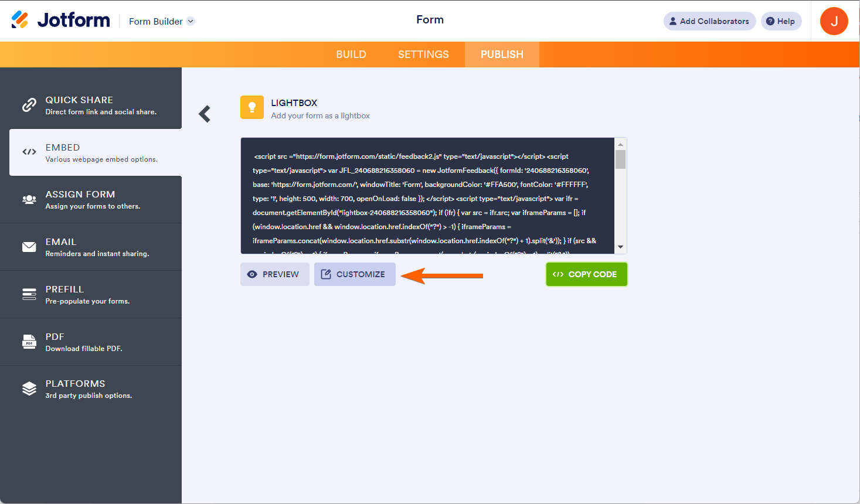Click scrollbar up arrow in code box

620,144
